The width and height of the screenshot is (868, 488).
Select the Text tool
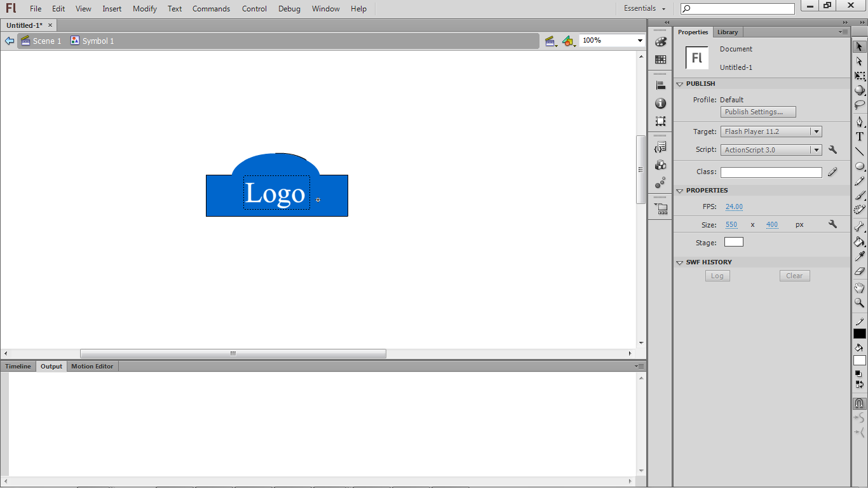pos(859,136)
